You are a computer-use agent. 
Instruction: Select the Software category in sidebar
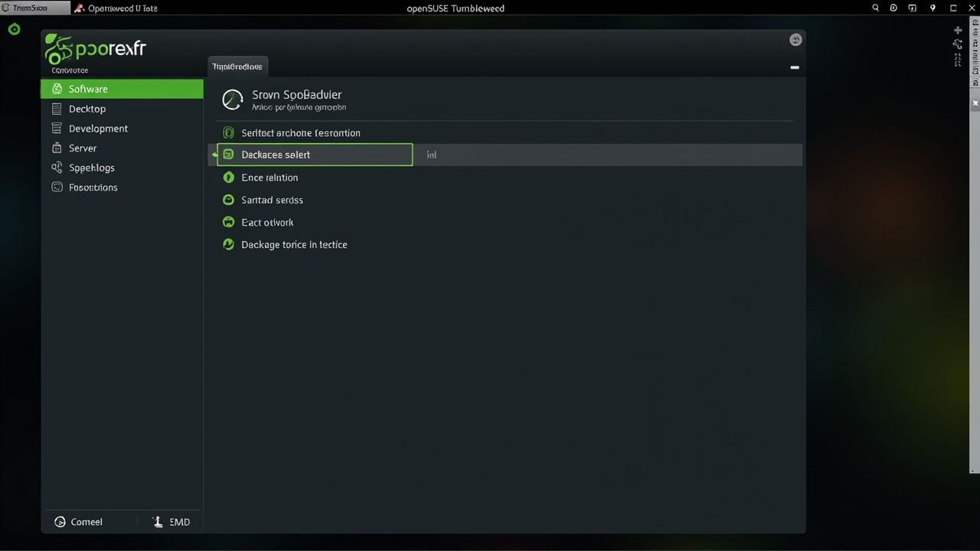(x=122, y=89)
